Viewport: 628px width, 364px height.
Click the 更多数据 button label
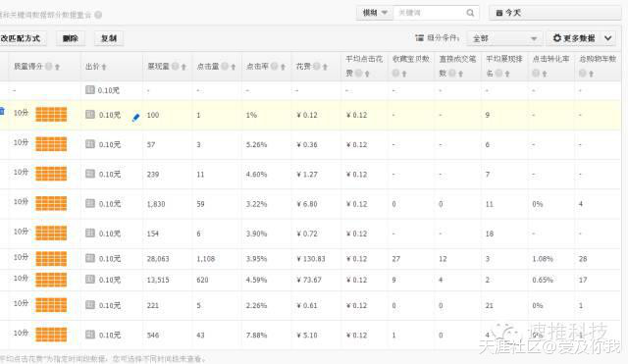[579, 38]
